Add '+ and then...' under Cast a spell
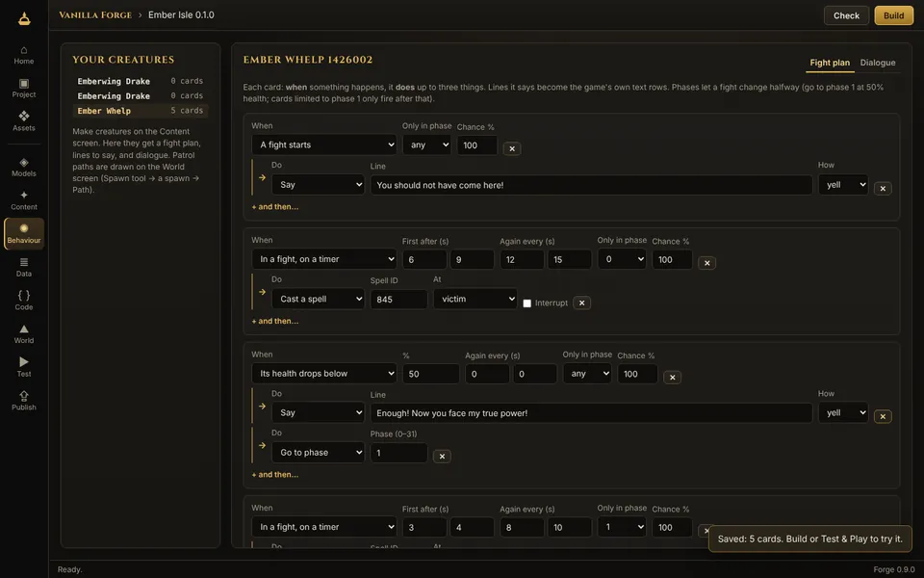Viewport: 924px width, 578px height. (x=275, y=322)
